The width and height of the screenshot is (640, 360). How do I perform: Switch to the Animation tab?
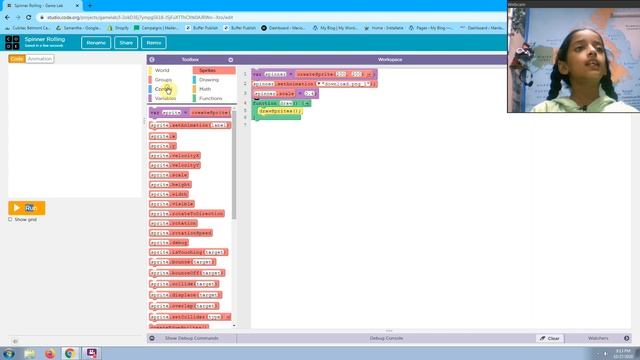(40, 59)
